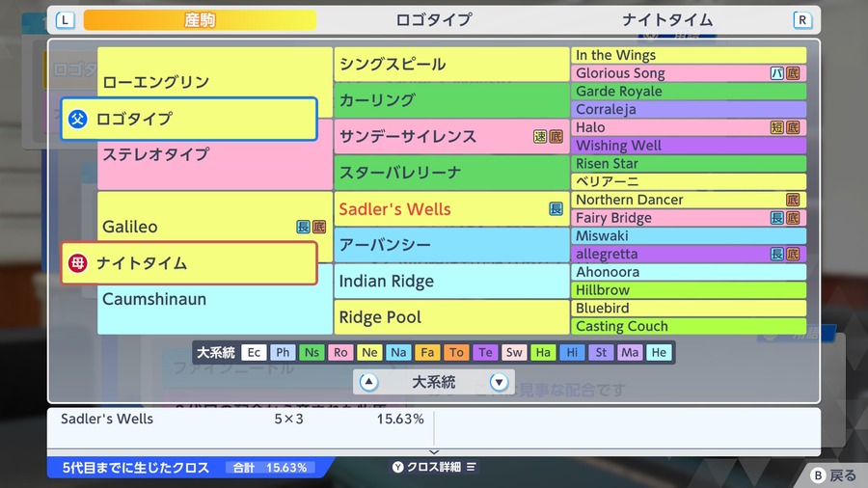Click the アーバンシー pedigree cell
Image resolution: width=868 pixels, height=488 pixels.
point(451,245)
